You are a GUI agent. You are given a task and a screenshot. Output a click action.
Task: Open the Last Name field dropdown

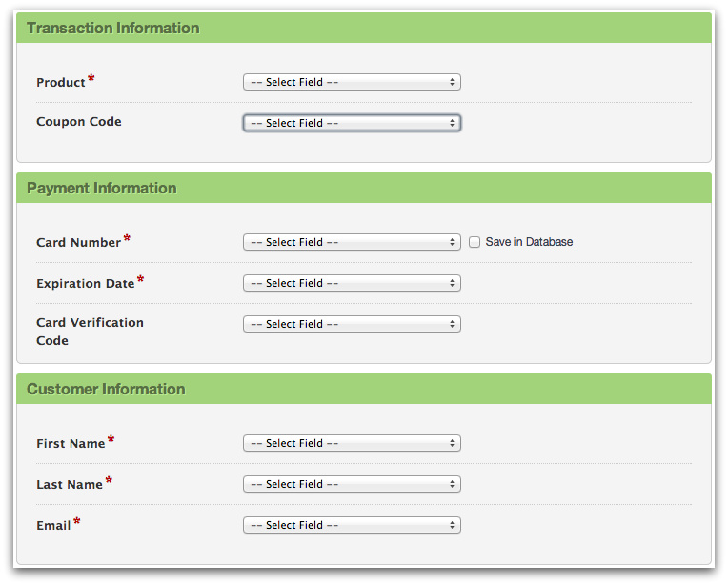[x=352, y=485]
